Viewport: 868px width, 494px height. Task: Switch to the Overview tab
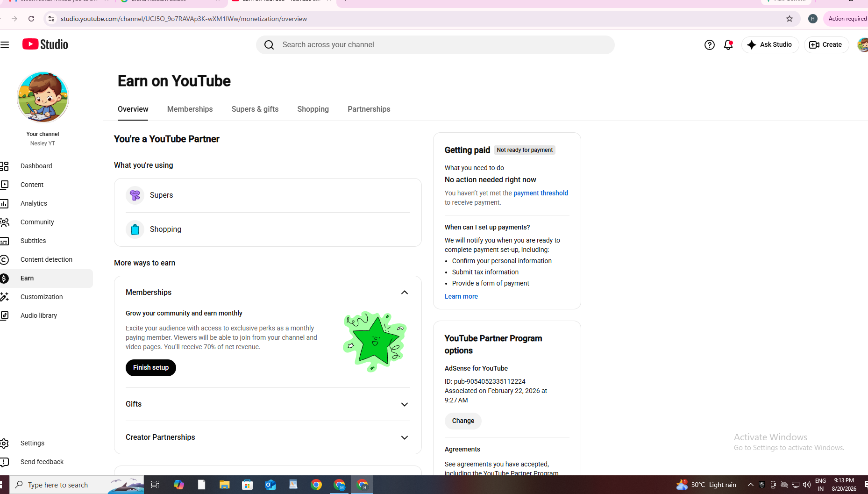point(133,109)
